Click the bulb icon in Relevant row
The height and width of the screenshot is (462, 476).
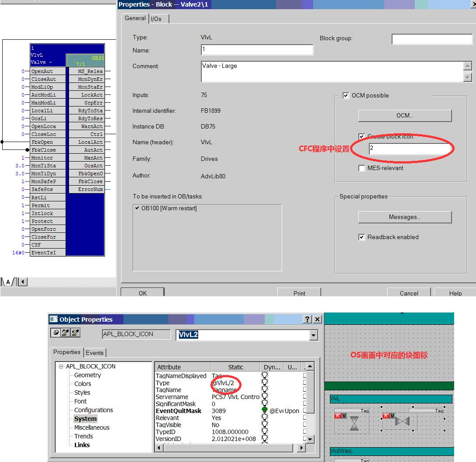265,417
